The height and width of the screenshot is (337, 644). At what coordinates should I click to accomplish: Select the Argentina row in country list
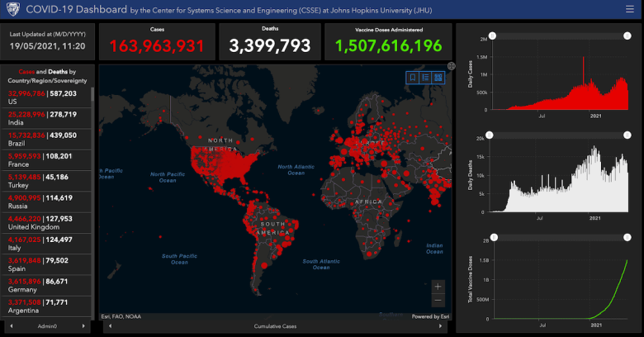pyautogui.click(x=45, y=306)
